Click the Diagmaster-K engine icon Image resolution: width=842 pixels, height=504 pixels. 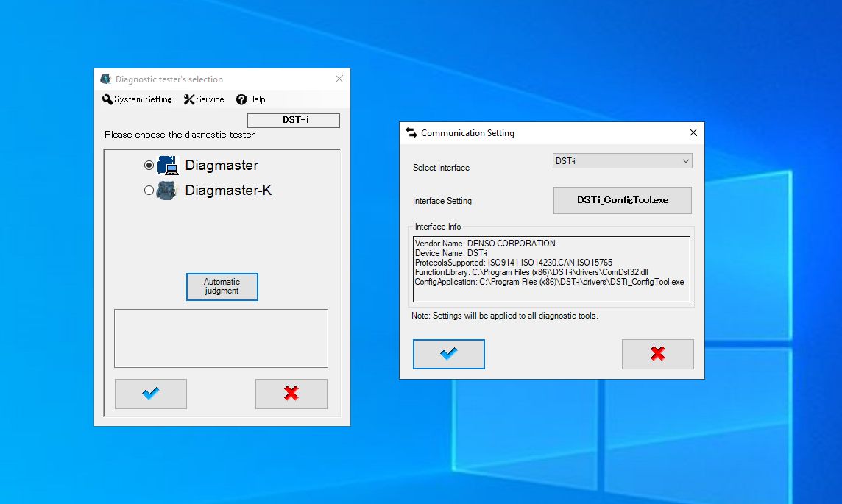(166, 190)
